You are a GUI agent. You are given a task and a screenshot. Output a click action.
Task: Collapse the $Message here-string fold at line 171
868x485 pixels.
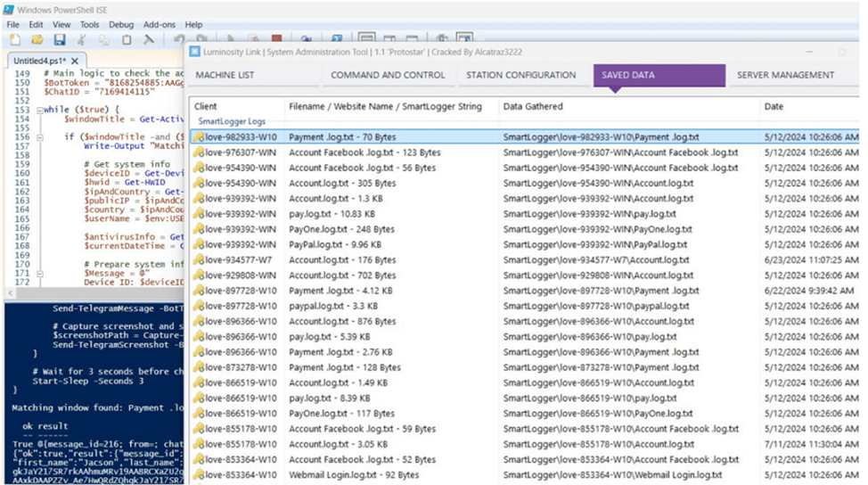(40, 274)
